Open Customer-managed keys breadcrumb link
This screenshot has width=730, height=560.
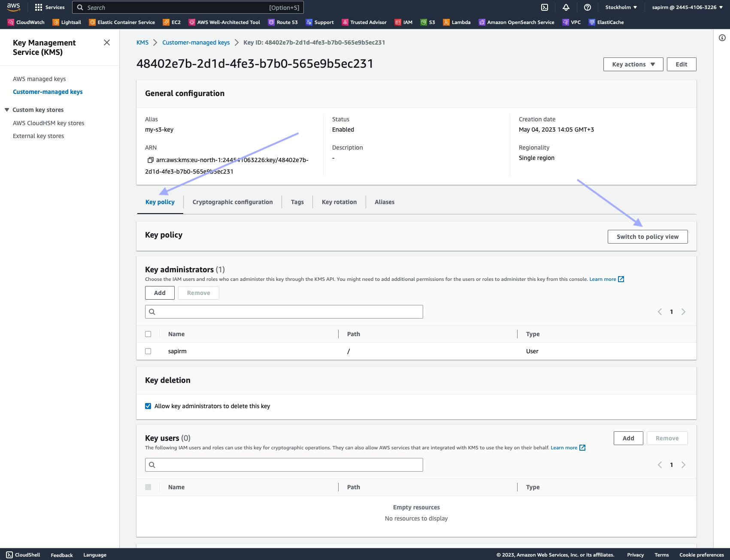pyautogui.click(x=196, y=42)
